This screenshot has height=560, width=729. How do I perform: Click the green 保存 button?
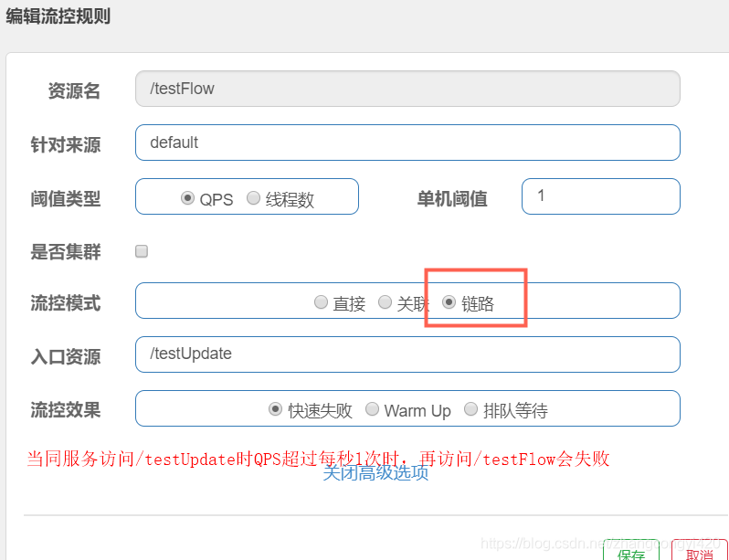click(x=631, y=550)
